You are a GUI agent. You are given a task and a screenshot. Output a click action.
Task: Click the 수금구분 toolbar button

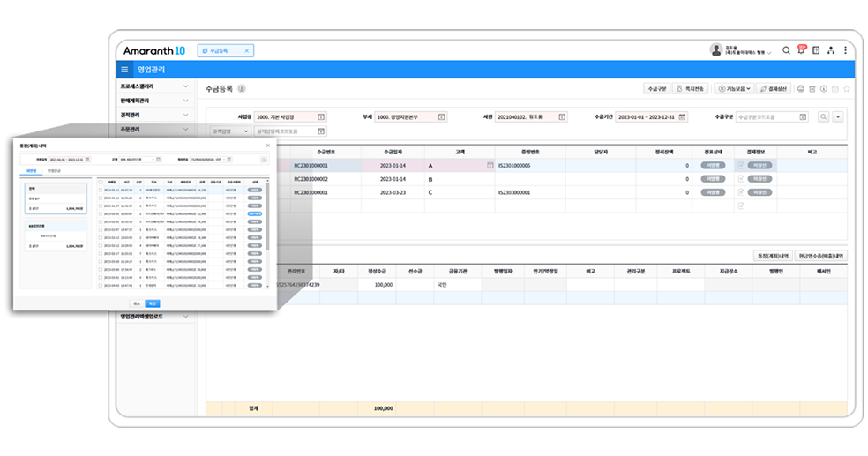tap(657, 88)
